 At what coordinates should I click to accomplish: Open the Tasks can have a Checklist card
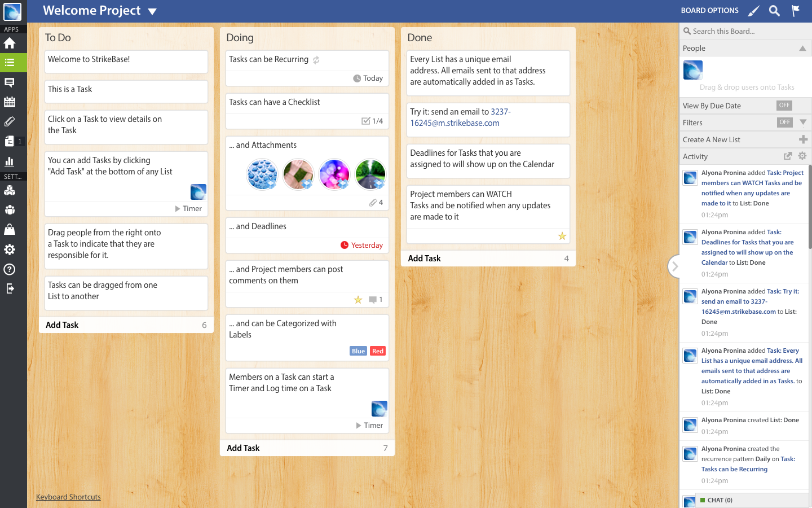point(307,111)
